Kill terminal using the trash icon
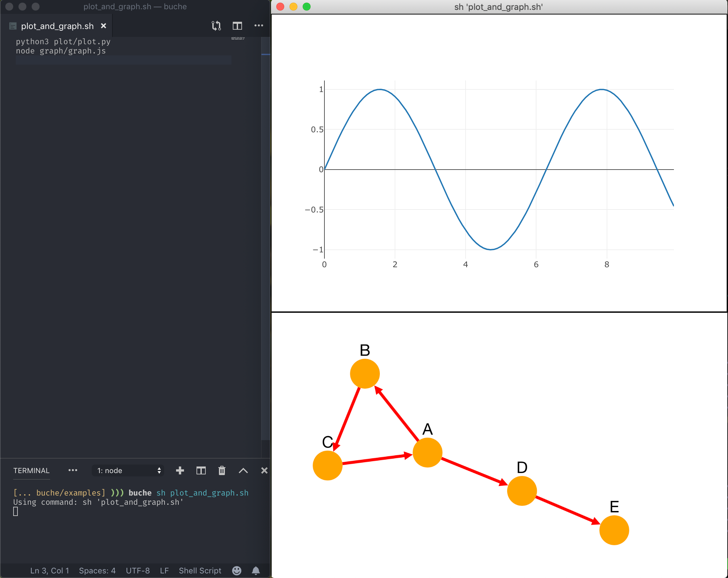 click(x=222, y=470)
